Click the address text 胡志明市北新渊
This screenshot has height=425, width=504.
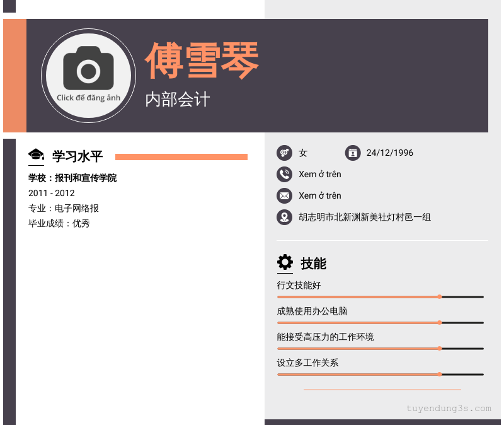364,217
